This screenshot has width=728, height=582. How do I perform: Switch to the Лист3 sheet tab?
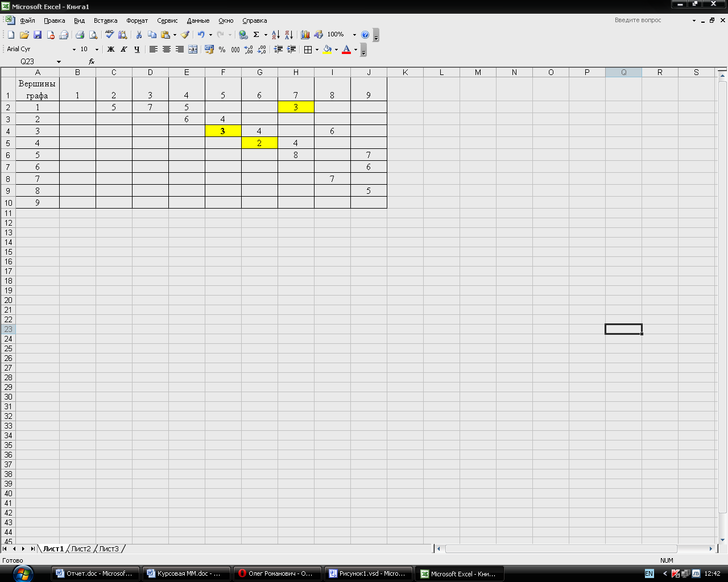(x=109, y=548)
